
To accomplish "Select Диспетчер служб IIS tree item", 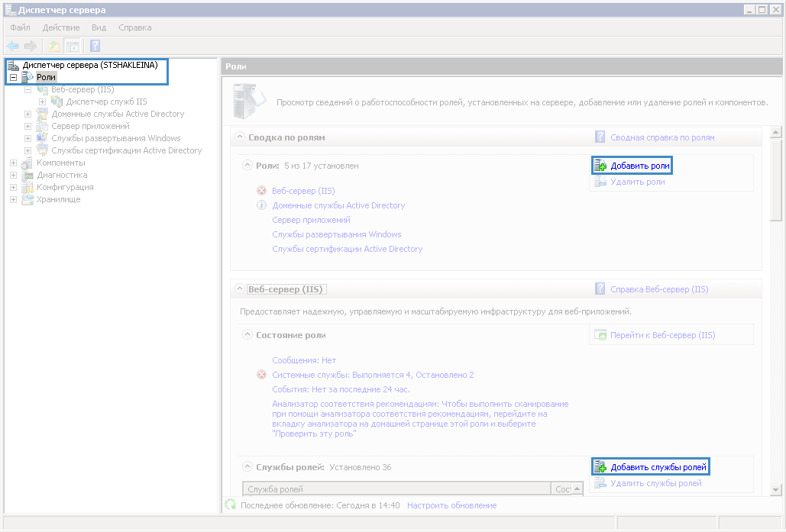I will [106, 102].
